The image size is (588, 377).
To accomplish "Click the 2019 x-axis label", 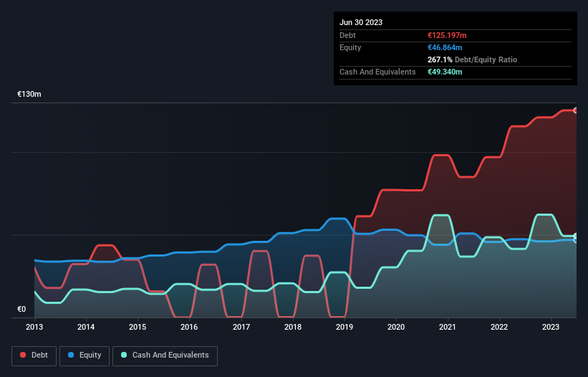I will [344, 327].
